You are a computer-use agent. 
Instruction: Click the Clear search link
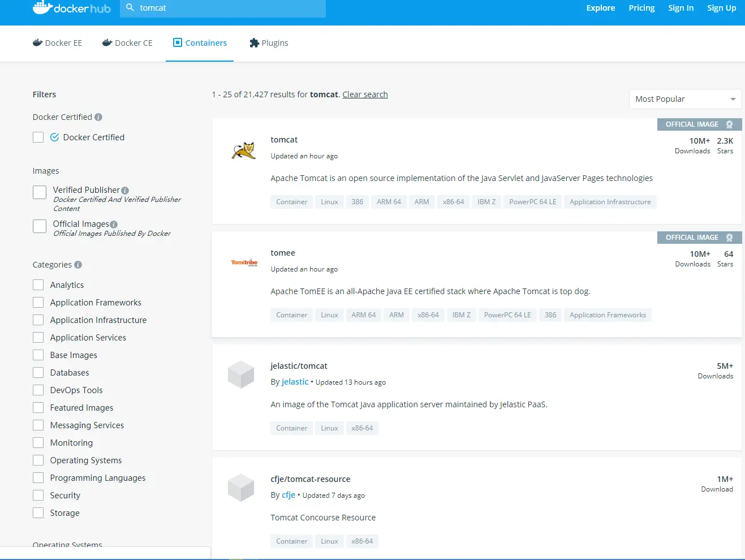click(365, 94)
